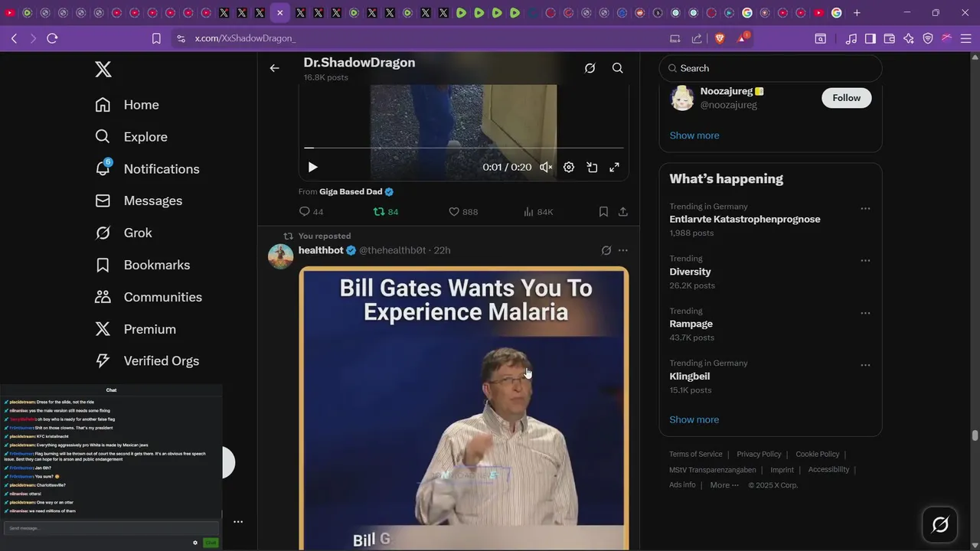
Task: Open video playback settings gear
Action: click(x=569, y=167)
